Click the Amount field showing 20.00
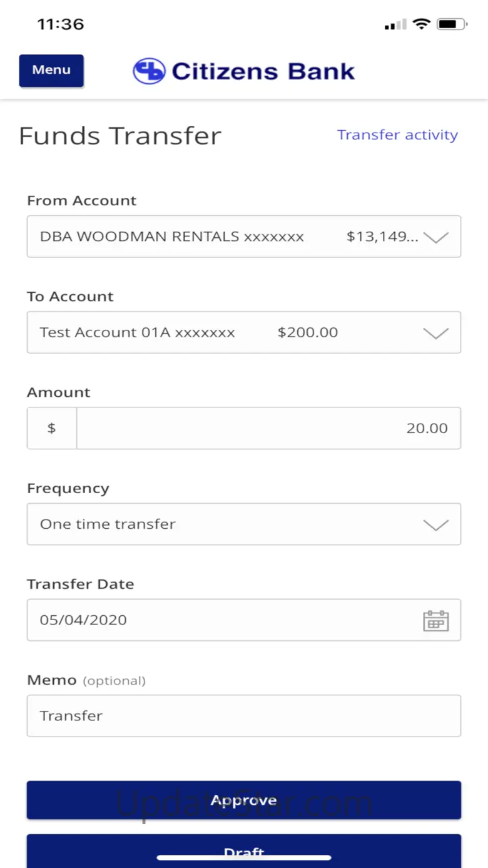488x868 pixels. click(269, 428)
